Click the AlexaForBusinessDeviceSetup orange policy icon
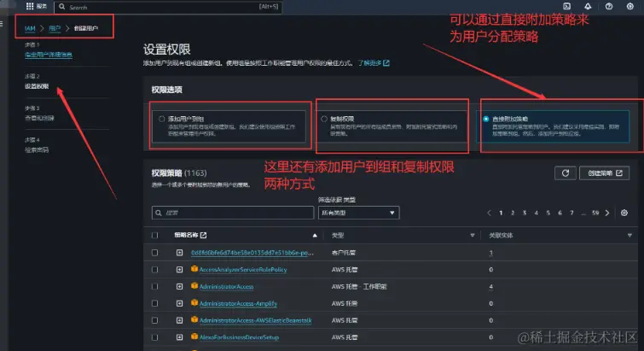 tap(194, 336)
